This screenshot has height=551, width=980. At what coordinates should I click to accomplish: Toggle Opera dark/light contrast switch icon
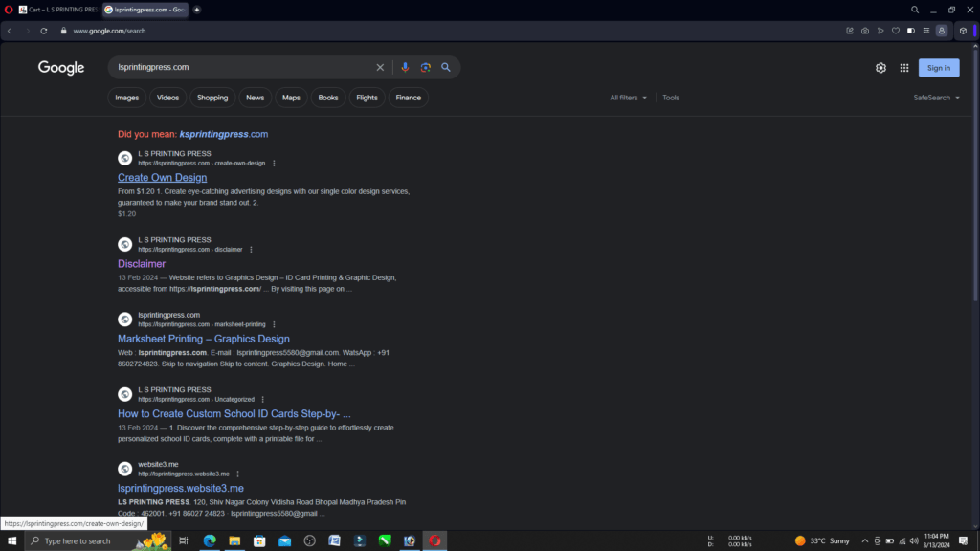point(911,31)
